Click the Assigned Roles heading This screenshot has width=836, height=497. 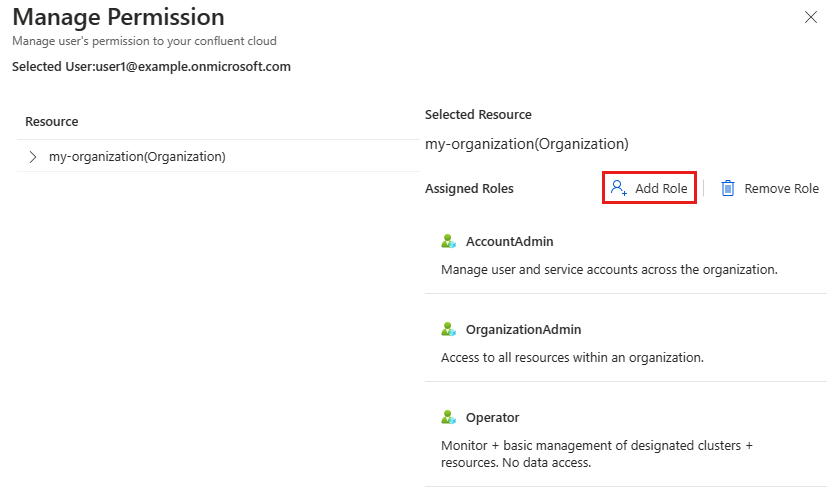point(469,189)
